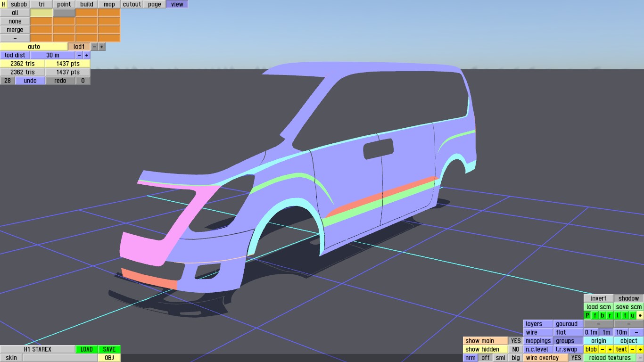644x362 pixels.
Task: Click the auto LOD button
Action: tap(34, 47)
